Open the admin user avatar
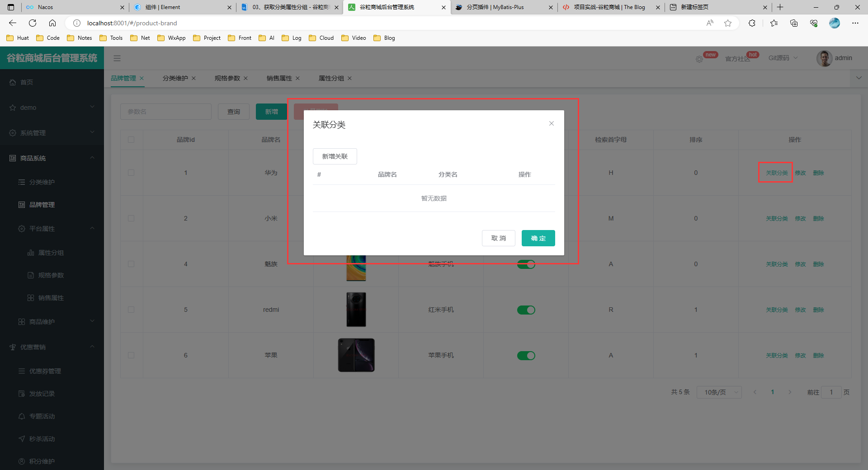The height and width of the screenshot is (470, 868). [824, 58]
